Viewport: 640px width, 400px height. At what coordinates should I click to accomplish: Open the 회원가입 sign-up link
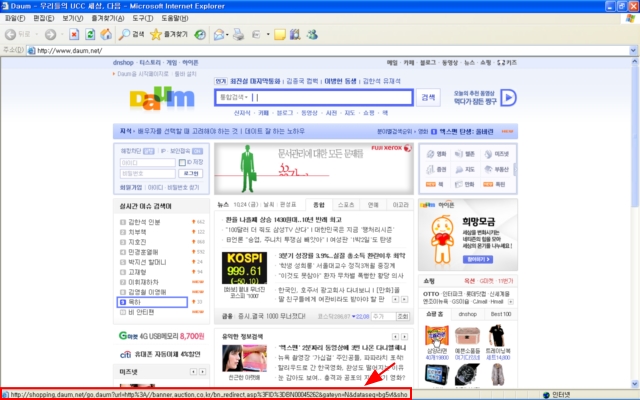pos(131,187)
